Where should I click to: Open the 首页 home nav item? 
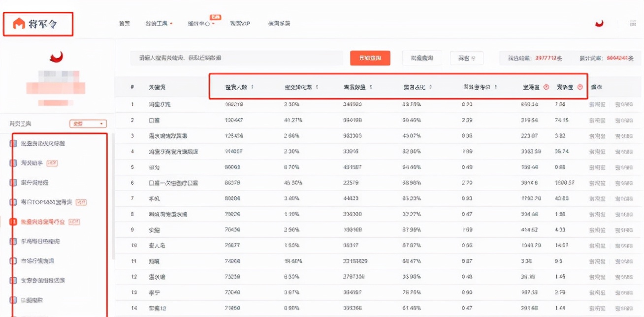click(x=125, y=24)
